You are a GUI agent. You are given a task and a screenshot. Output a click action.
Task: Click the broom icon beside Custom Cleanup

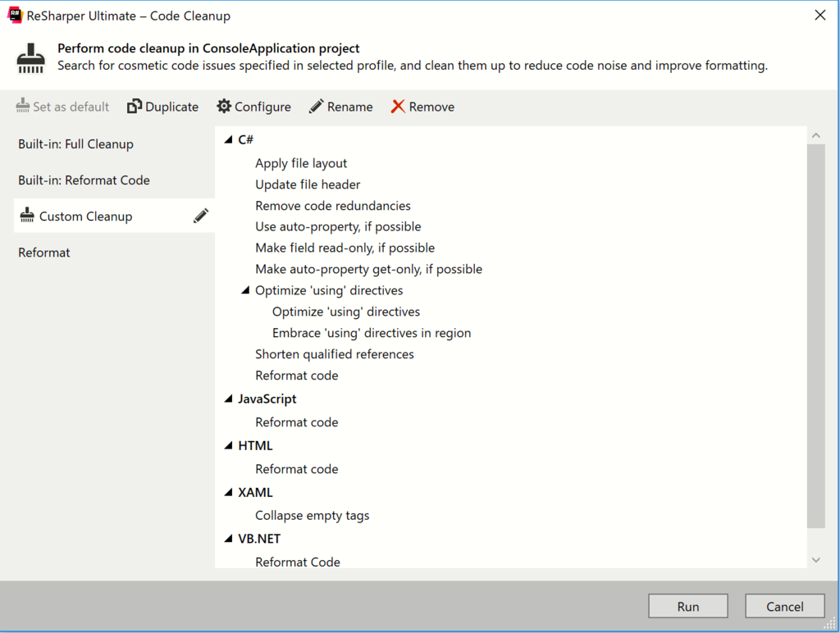(27, 215)
